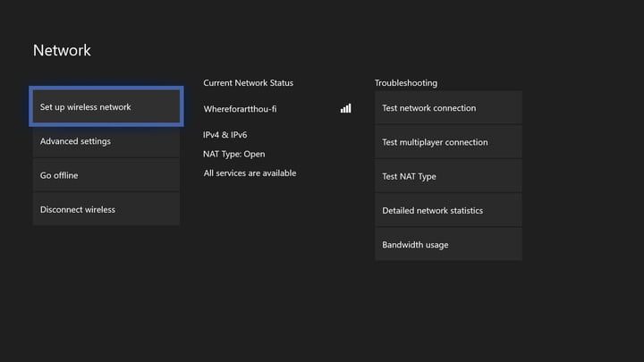Open Advanced settings
The width and height of the screenshot is (644, 362).
pyautogui.click(x=106, y=141)
